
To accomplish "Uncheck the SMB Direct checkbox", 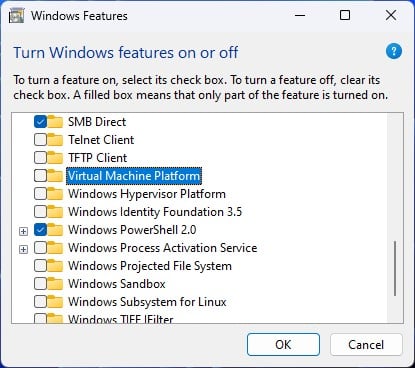I will (40, 122).
